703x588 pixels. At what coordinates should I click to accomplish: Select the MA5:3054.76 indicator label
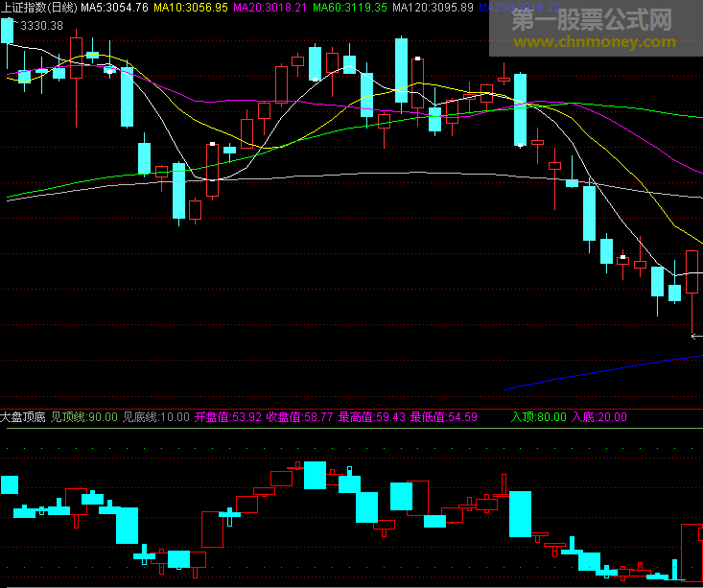(x=114, y=8)
